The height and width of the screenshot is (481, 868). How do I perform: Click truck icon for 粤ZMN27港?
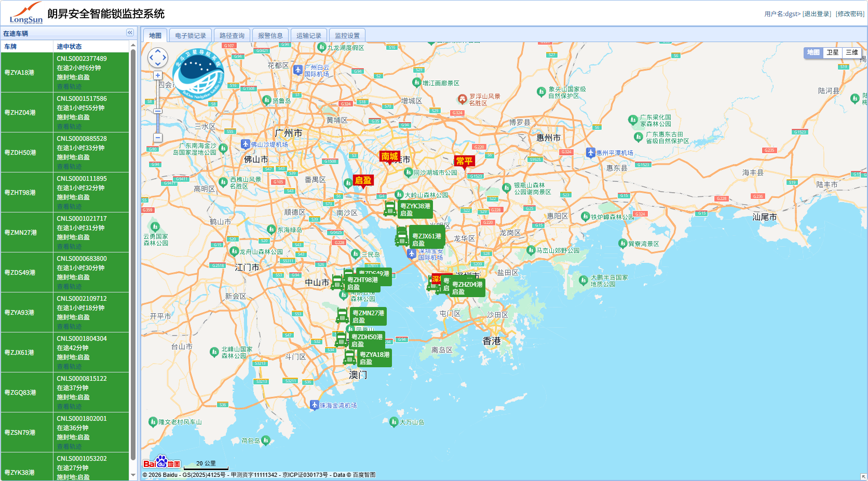(342, 316)
